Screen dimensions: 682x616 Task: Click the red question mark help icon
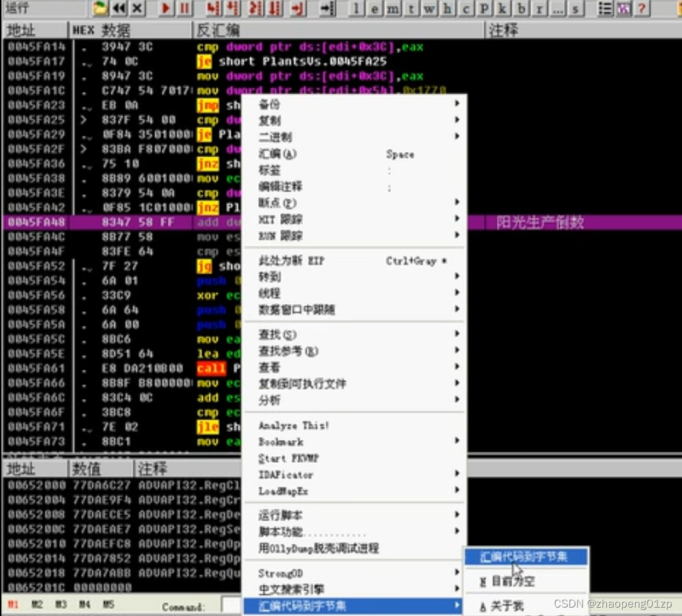coord(642,8)
